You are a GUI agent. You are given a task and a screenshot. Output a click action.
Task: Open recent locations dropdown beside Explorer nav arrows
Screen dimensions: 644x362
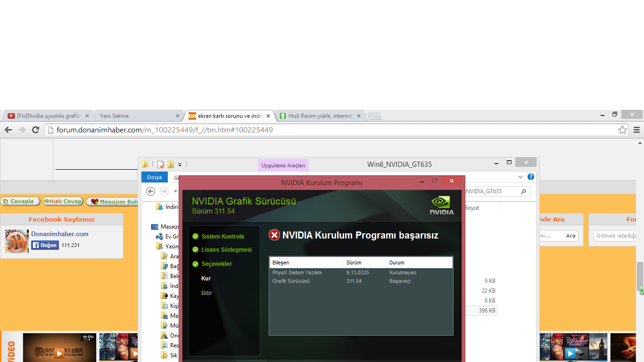tap(176, 191)
